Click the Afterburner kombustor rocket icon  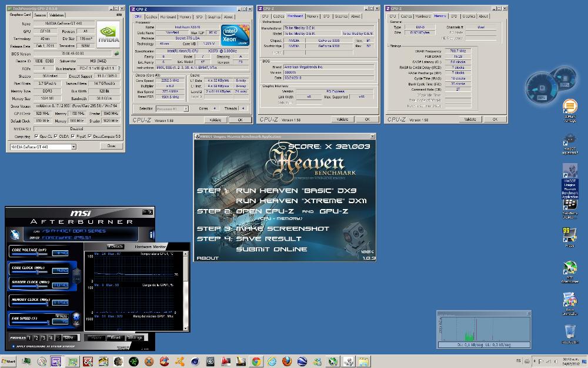coord(15,234)
